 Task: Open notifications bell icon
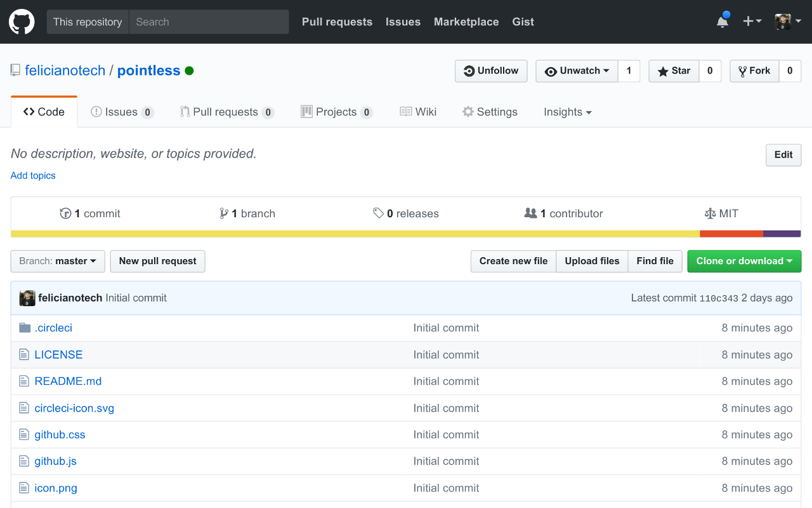coord(723,21)
